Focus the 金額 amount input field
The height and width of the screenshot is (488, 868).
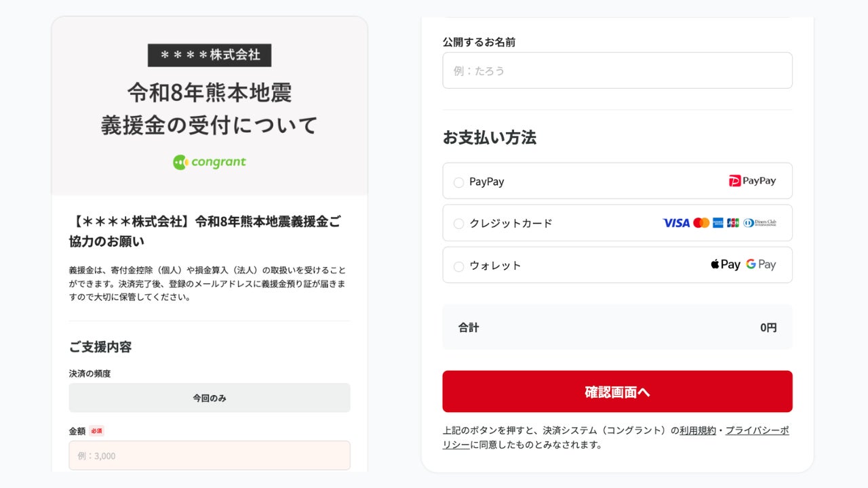210,455
